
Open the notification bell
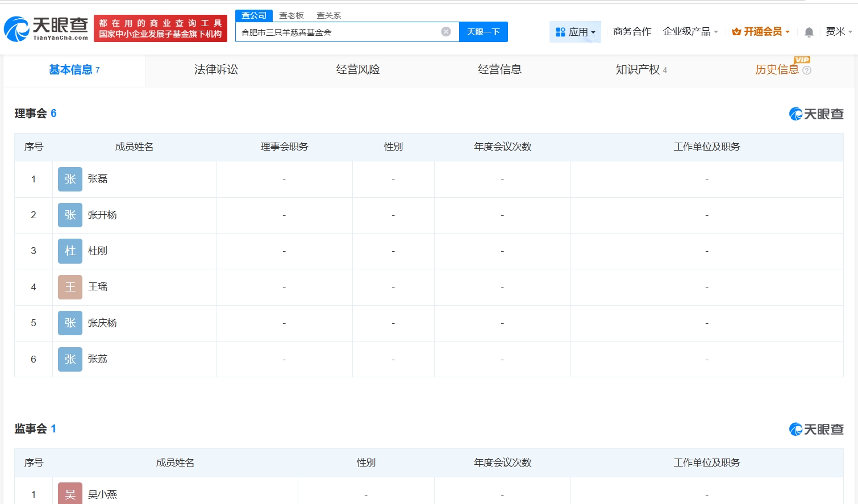pos(809,32)
